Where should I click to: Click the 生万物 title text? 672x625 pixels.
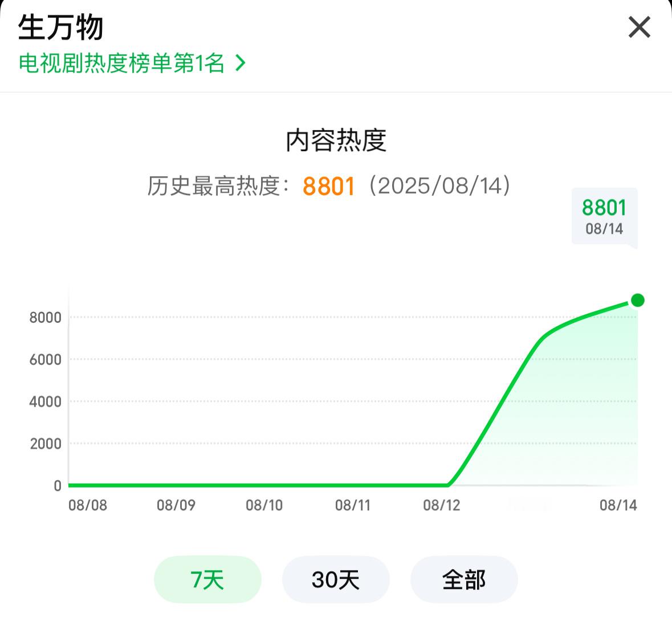pyautogui.click(x=60, y=27)
